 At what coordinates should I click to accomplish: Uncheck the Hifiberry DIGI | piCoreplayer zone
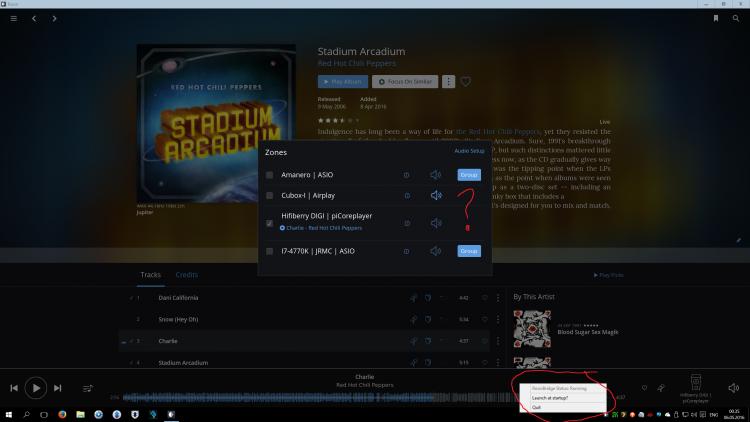(270, 223)
